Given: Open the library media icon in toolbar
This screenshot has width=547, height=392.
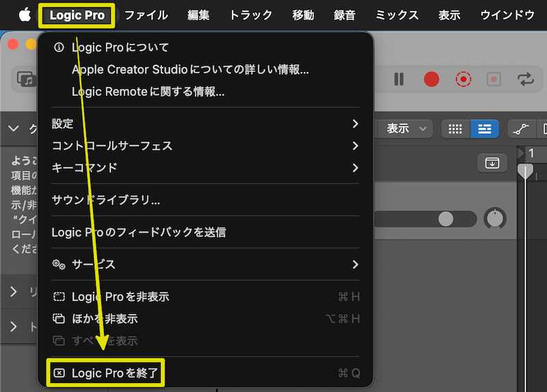Looking at the screenshot, I should [26, 79].
